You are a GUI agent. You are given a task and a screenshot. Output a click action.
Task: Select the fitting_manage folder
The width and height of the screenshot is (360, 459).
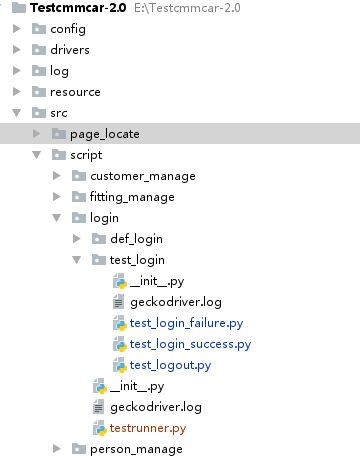coord(132,197)
